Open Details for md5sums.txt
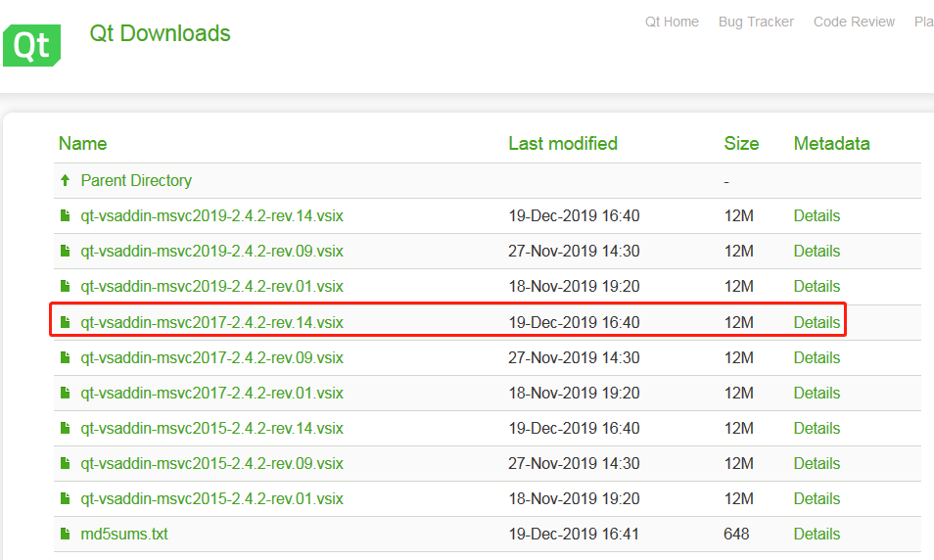934x560 pixels. point(817,534)
